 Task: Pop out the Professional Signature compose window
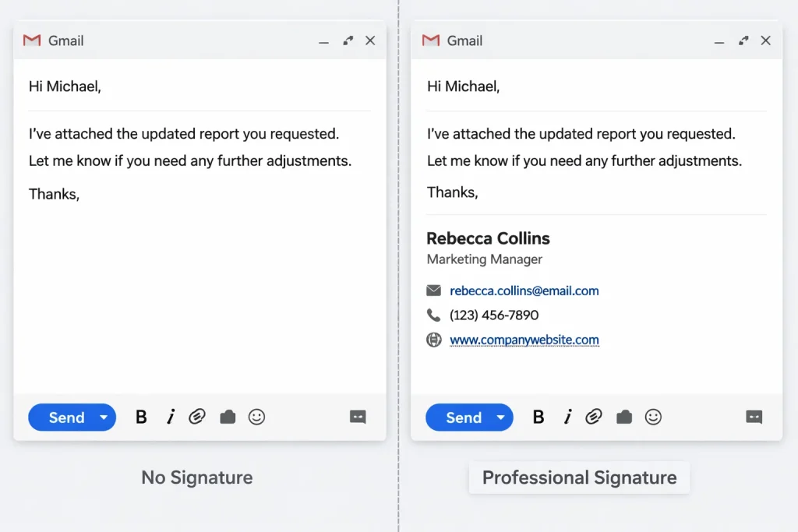pyautogui.click(x=744, y=41)
